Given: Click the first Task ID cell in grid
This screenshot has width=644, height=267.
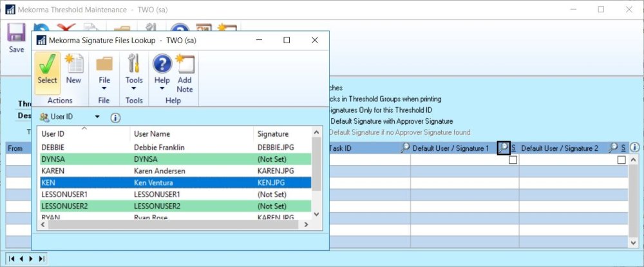Looking at the screenshot, I should 369,160.
